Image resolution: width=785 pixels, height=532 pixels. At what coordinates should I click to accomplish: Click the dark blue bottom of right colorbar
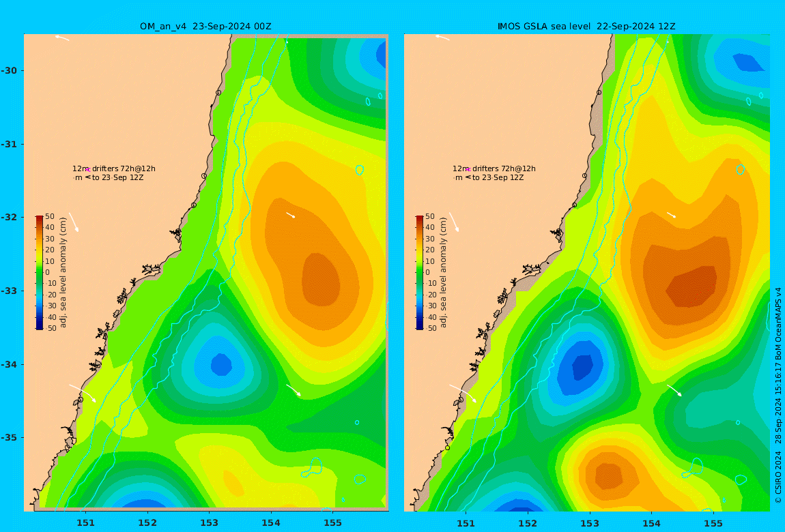click(x=420, y=327)
